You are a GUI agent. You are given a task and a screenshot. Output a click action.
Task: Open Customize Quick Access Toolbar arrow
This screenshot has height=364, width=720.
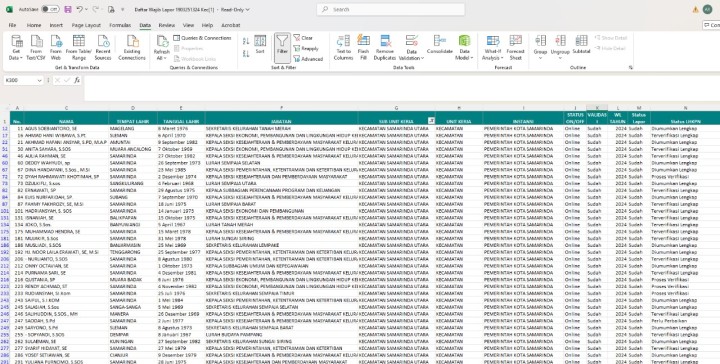click(123, 9)
